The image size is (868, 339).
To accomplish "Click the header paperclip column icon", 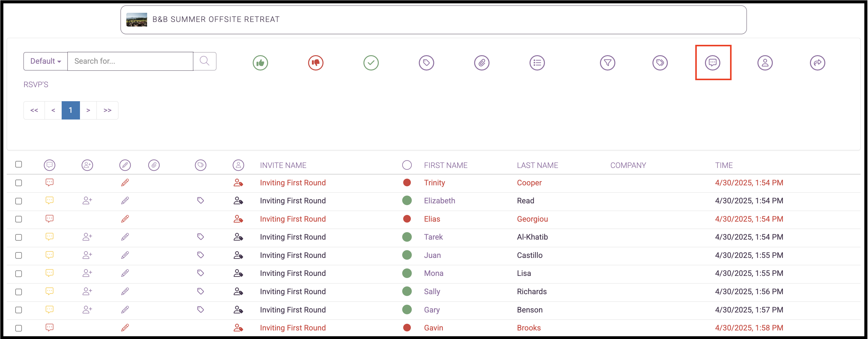I will 154,165.
